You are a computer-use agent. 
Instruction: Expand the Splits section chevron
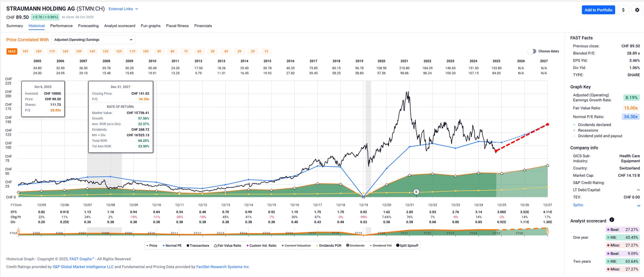click(638, 206)
